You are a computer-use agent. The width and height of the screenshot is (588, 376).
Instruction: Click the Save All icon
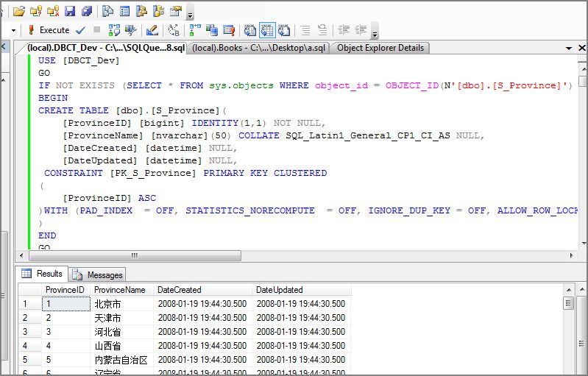coord(87,11)
